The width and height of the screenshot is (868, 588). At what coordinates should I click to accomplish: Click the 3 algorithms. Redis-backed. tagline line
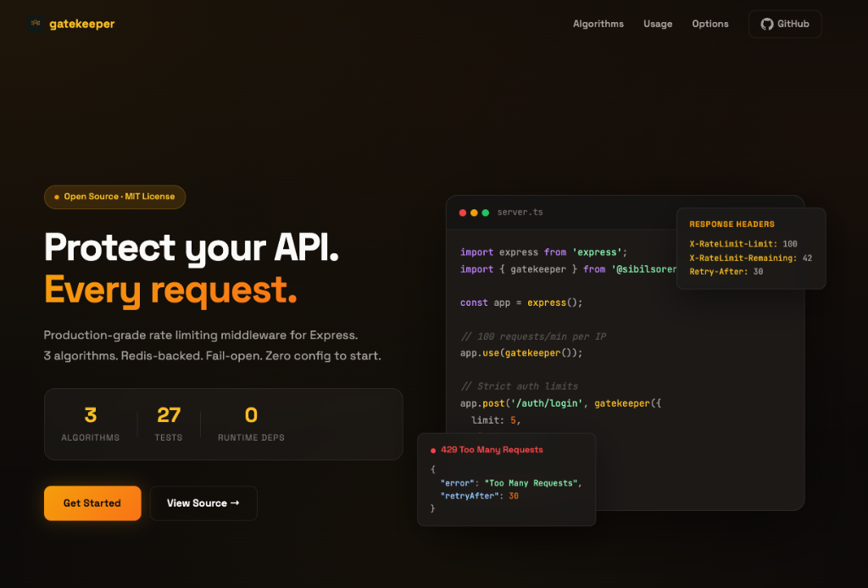pos(213,356)
